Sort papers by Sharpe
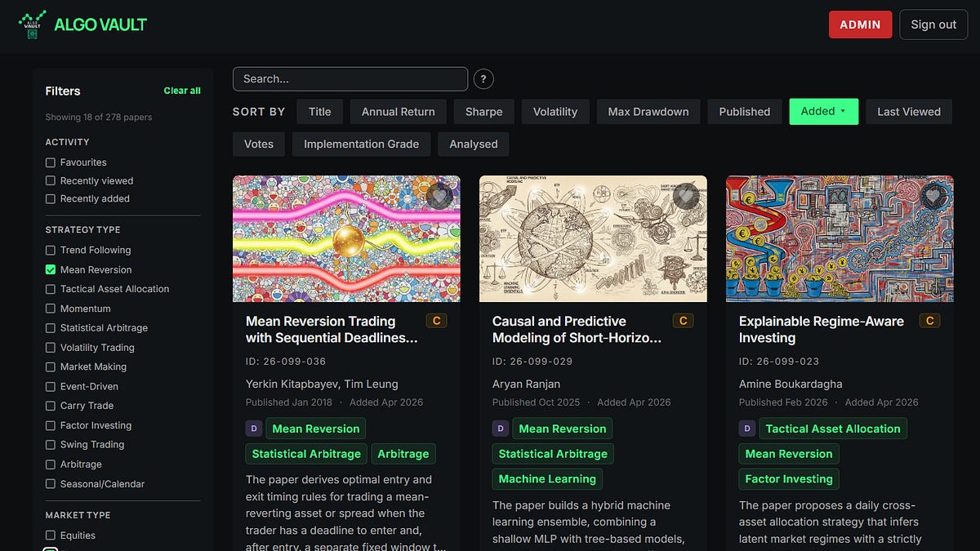980x551 pixels. (x=484, y=112)
